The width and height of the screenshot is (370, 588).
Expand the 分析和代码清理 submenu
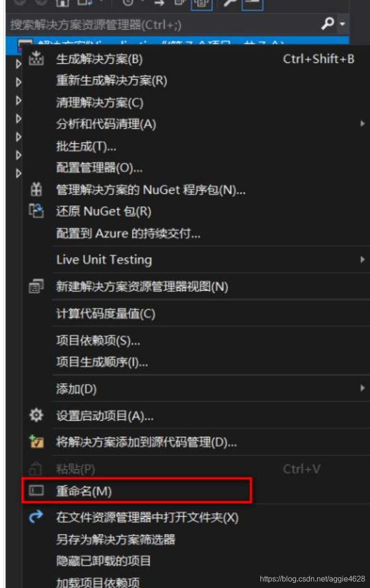tap(362, 124)
